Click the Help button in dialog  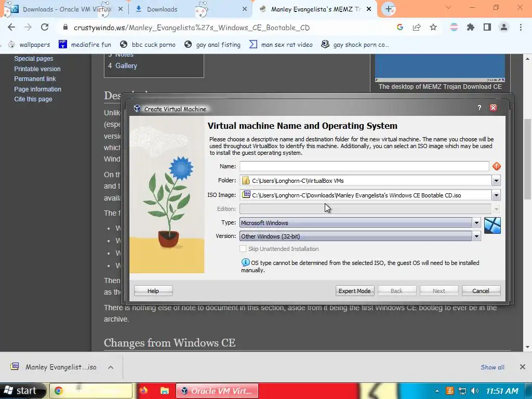153,291
